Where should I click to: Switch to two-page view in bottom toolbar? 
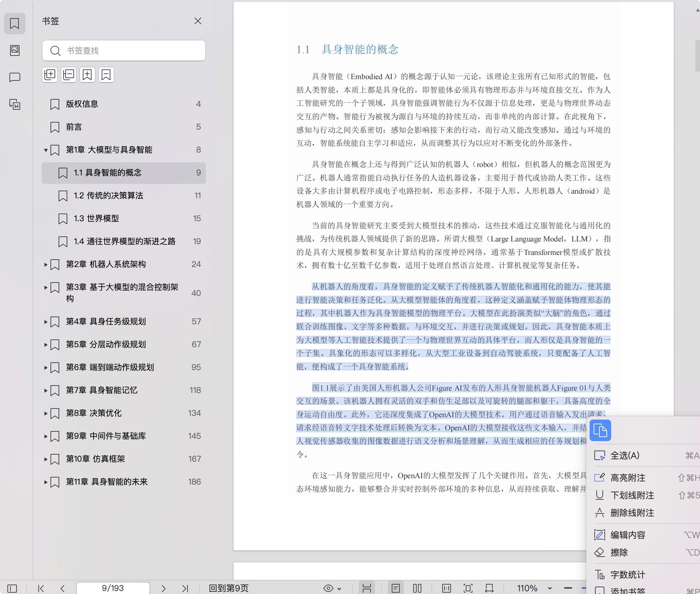417,588
